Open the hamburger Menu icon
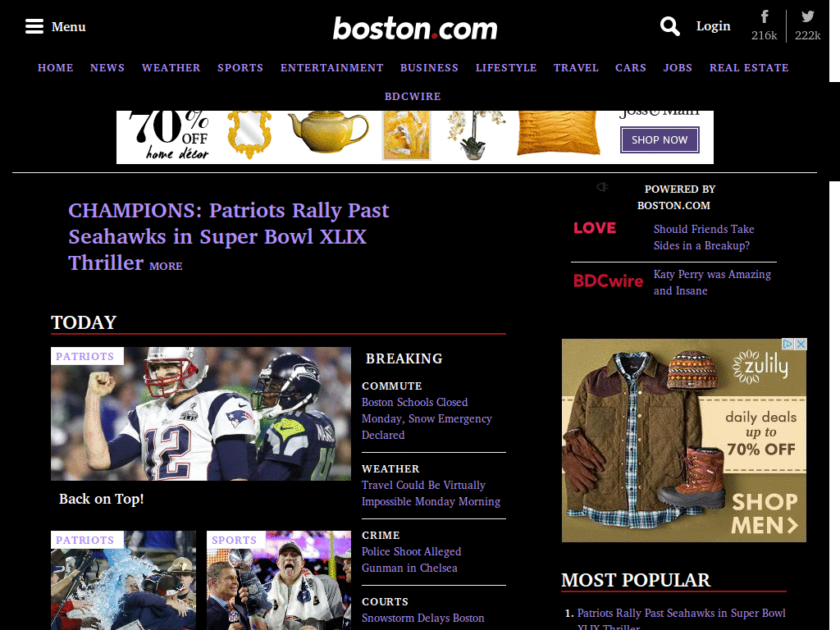 [34, 26]
